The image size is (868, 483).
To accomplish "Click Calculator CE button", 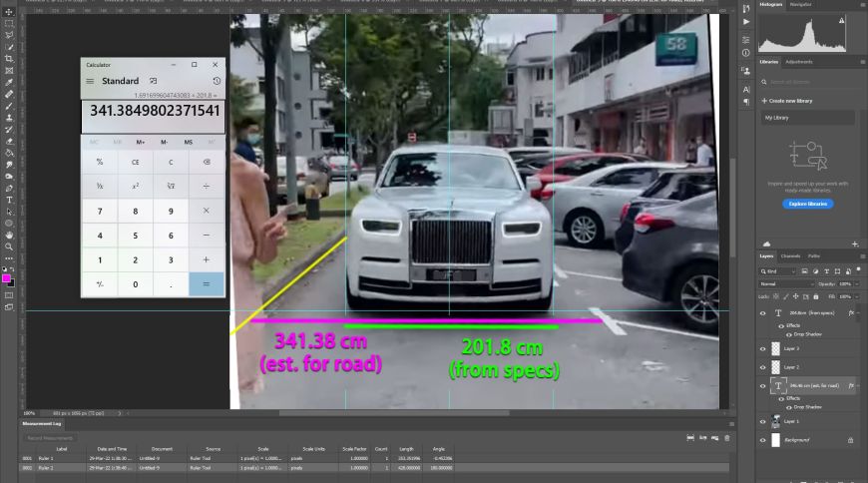I will [135, 163].
